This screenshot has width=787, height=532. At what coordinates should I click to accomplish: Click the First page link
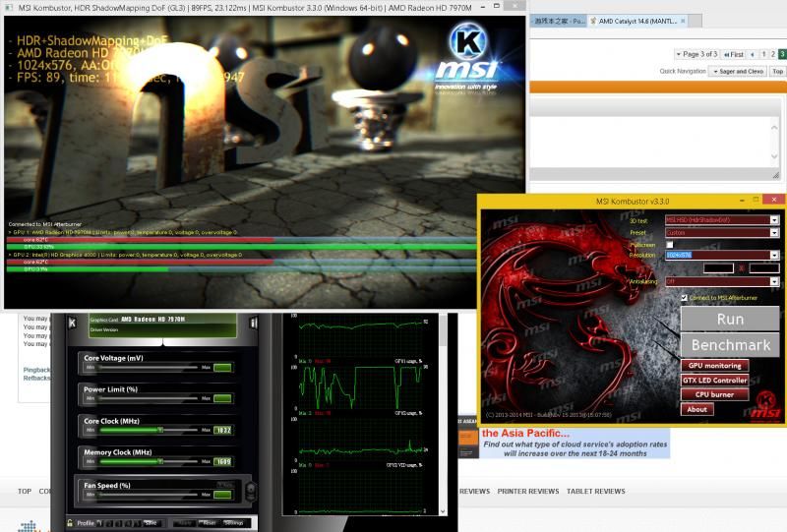click(733, 54)
